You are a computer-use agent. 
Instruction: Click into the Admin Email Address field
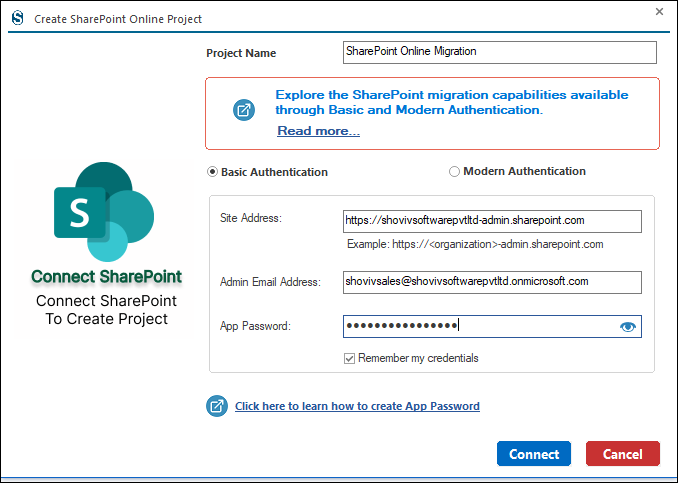pos(492,282)
